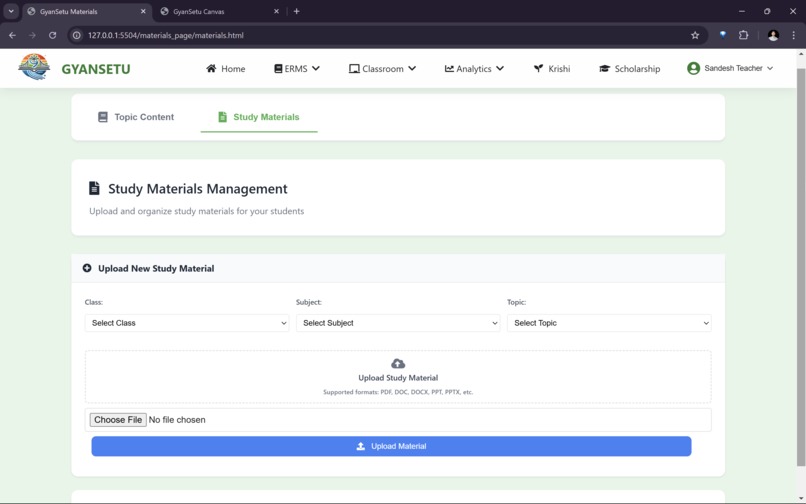Image resolution: width=806 pixels, height=504 pixels.
Task: Click the plus circle icon beside Upload New
Action: click(x=87, y=268)
